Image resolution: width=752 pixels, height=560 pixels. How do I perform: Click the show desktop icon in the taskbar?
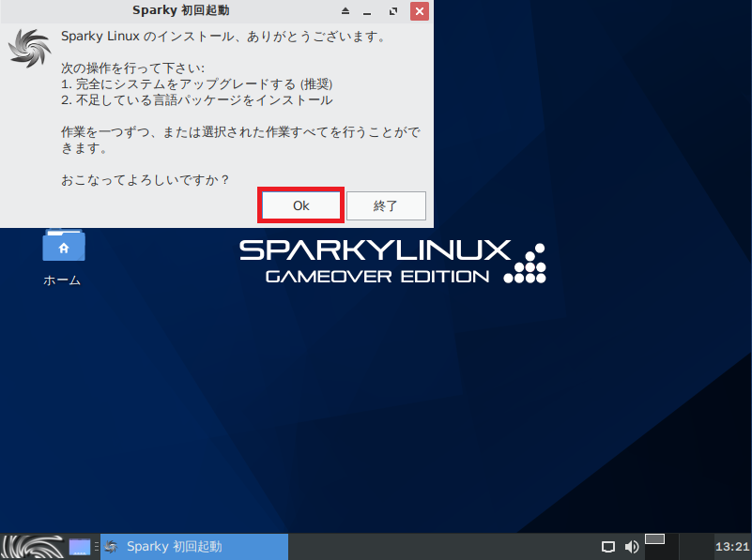tap(80, 547)
